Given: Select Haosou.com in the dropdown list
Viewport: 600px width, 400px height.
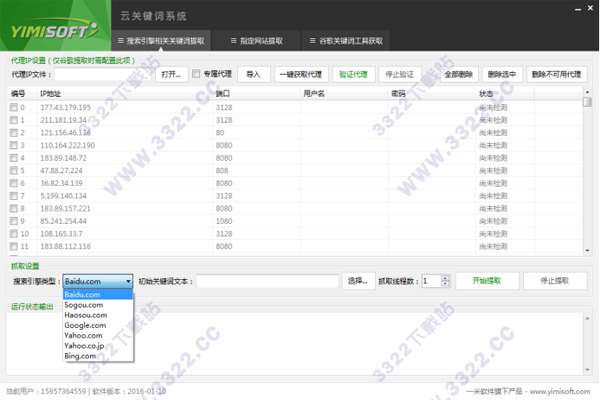Looking at the screenshot, I should (x=98, y=315).
